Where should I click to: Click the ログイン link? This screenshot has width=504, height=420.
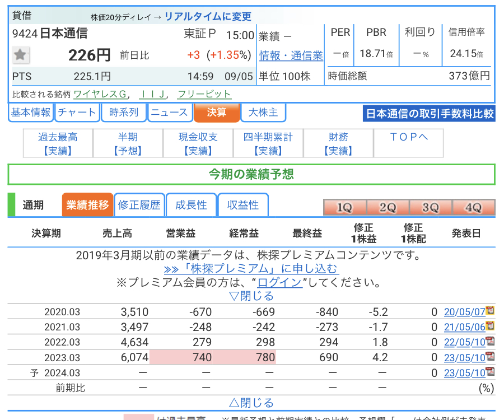(x=279, y=282)
